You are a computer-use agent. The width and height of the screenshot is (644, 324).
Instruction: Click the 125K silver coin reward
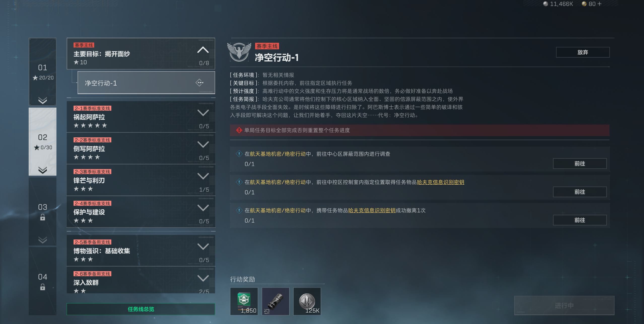point(307,301)
